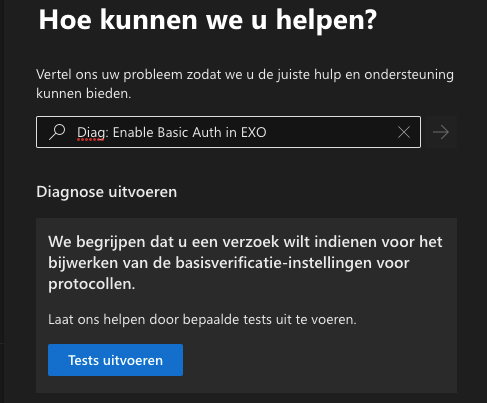Click the 'Hoe kunnen we u helpen?' heading
This screenshot has width=487, height=403.
click(x=208, y=20)
